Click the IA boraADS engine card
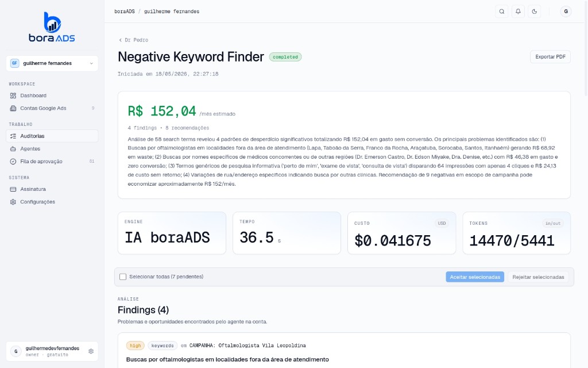The image size is (588, 368). pyautogui.click(x=172, y=233)
